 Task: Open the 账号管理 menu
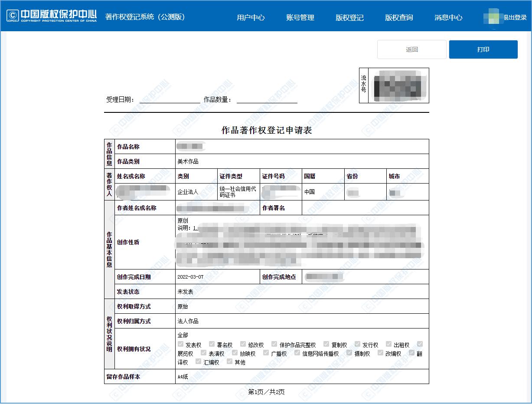click(300, 17)
